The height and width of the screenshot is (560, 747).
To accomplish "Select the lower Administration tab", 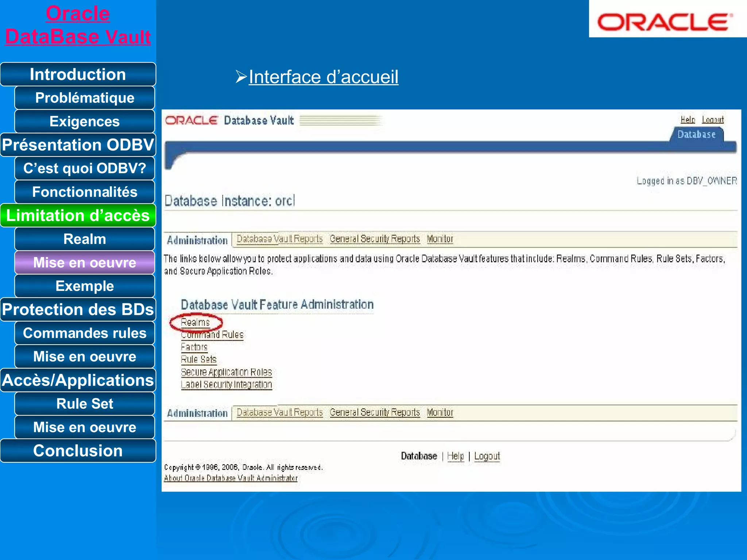I will click(x=197, y=413).
